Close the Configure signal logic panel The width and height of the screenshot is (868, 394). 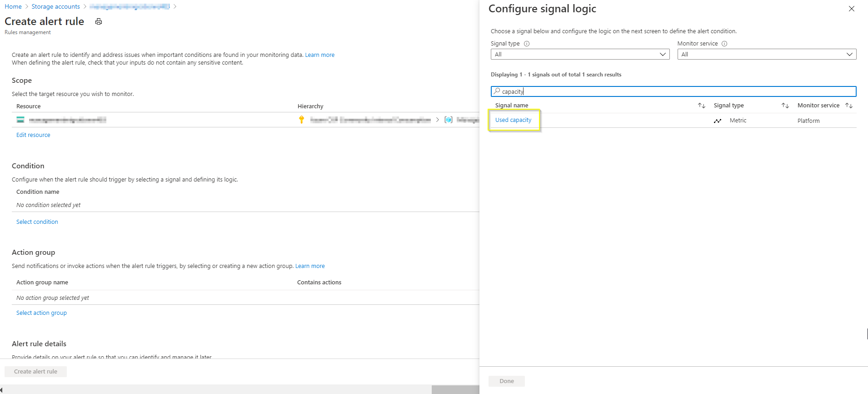851,9
